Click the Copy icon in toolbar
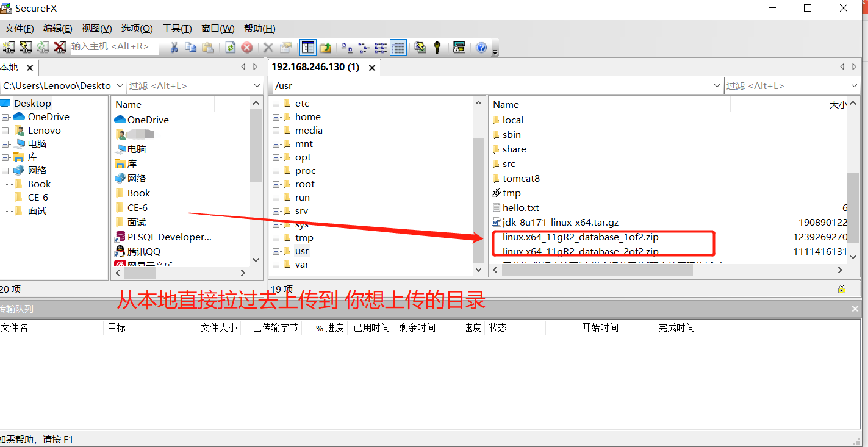This screenshot has width=868, height=447. pos(191,47)
